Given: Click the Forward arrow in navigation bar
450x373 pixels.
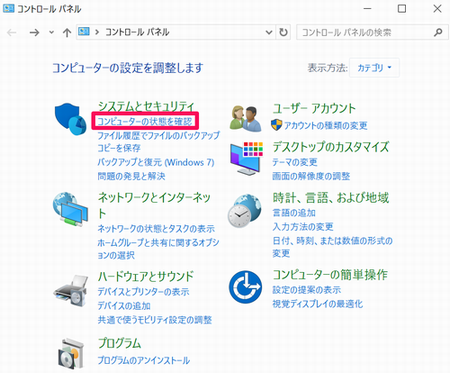Looking at the screenshot, I should click(x=34, y=33).
